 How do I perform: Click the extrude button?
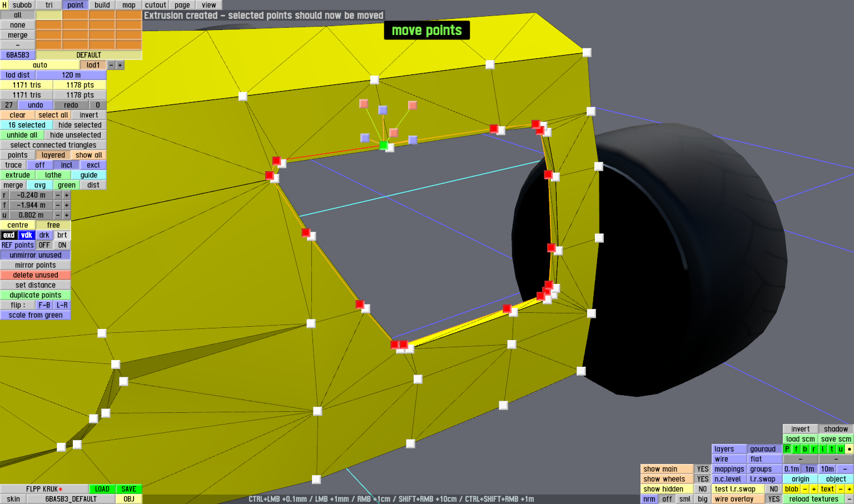click(18, 175)
